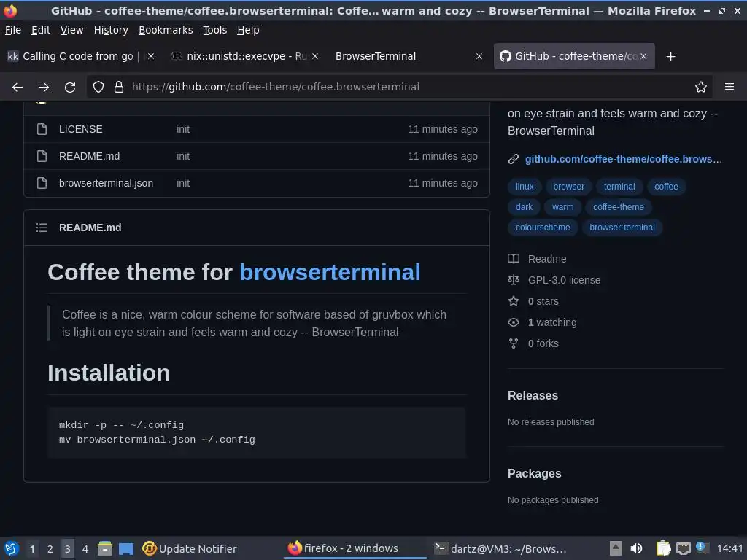
Task: Click the license scales icon
Action: 514,280
